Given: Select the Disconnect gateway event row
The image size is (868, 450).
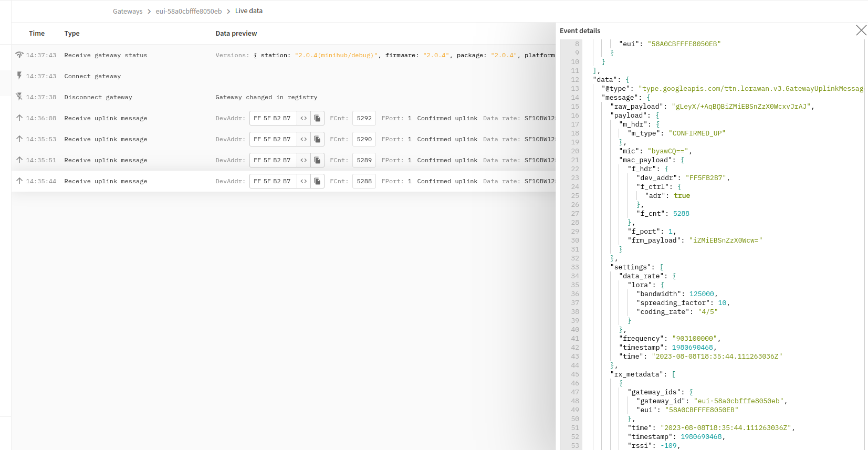Looking at the screenshot, I should 284,97.
